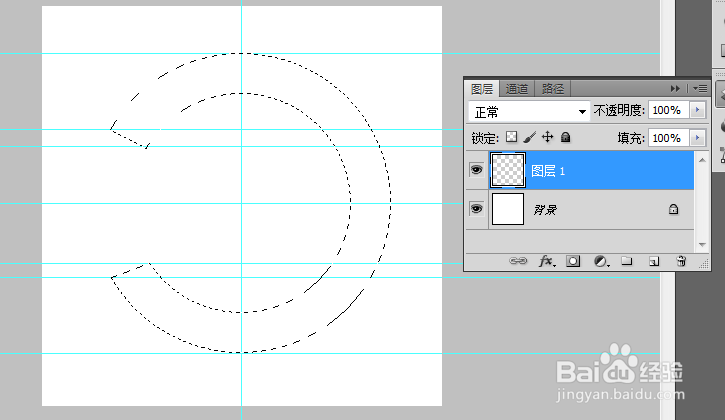Viewport: 725px width, 420px height.
Task: Toggle lock position icon
Action: [547, 137]
